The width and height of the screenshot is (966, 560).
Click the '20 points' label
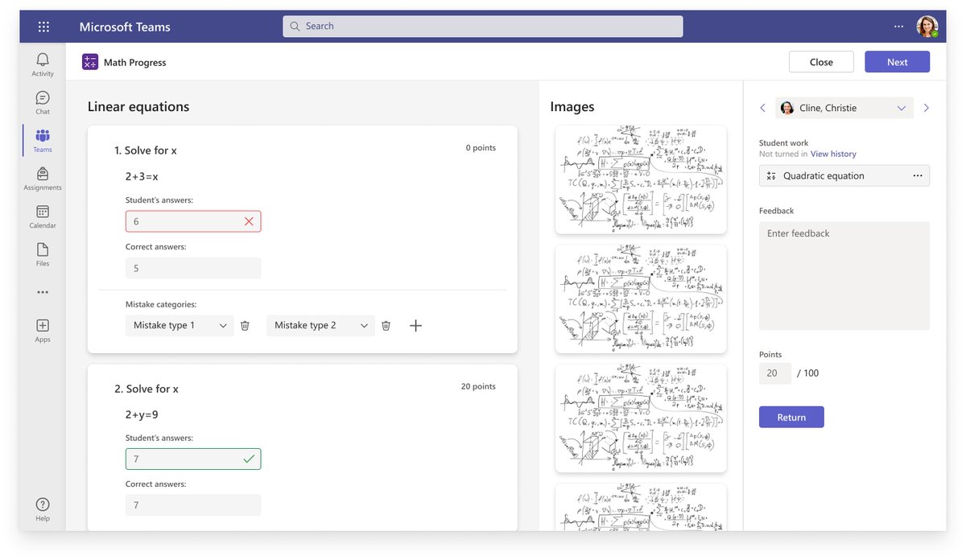pyautogui.click(x=478, y=386)
